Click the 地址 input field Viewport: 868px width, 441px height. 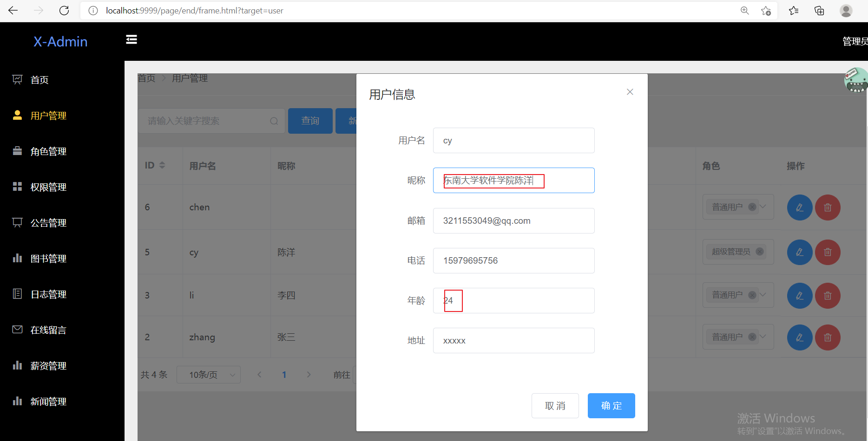pyautogui.click(x=514, y=340)
